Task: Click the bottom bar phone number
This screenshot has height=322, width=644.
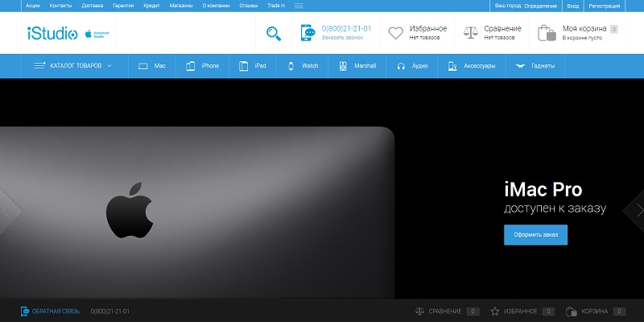Action: (x=110, y=312)
